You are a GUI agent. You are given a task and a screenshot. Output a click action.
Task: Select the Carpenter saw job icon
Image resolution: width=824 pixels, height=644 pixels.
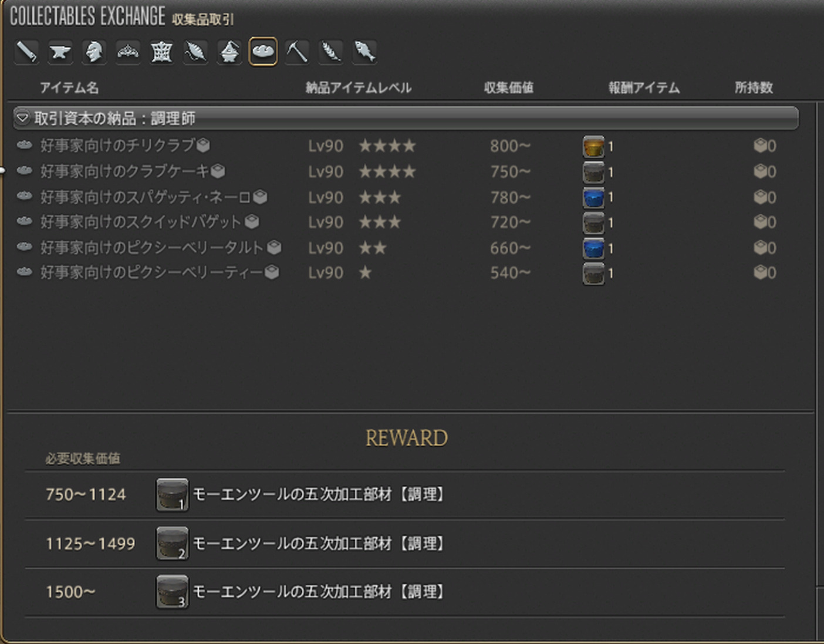point(26,52)
